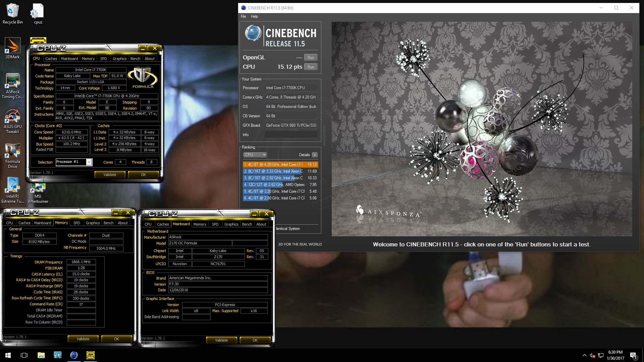Click the Windows Start button
Image resolution: width=644 pixels, height=362 pixels.
[8, 355]
